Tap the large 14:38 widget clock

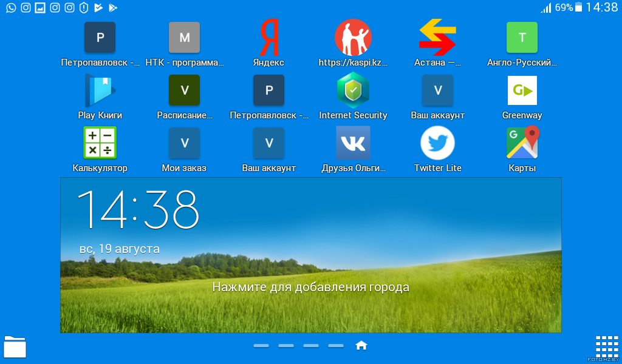138,209
